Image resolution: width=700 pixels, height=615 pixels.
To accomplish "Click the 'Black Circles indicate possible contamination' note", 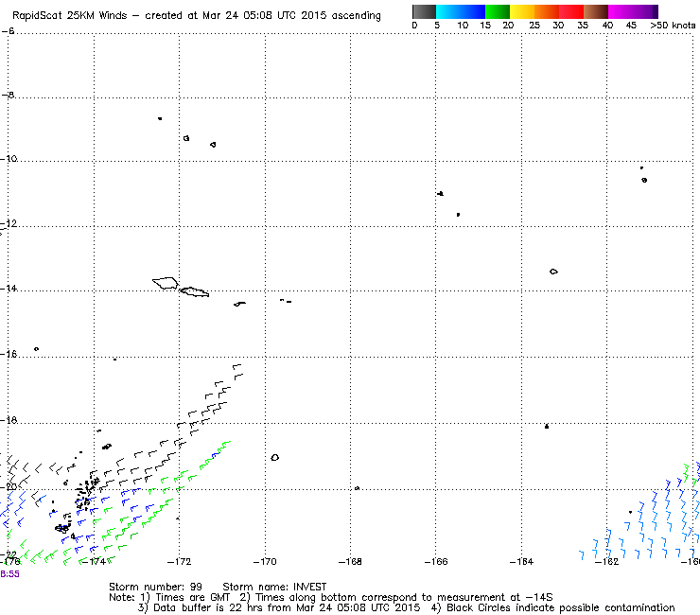I will coord(561,607).
